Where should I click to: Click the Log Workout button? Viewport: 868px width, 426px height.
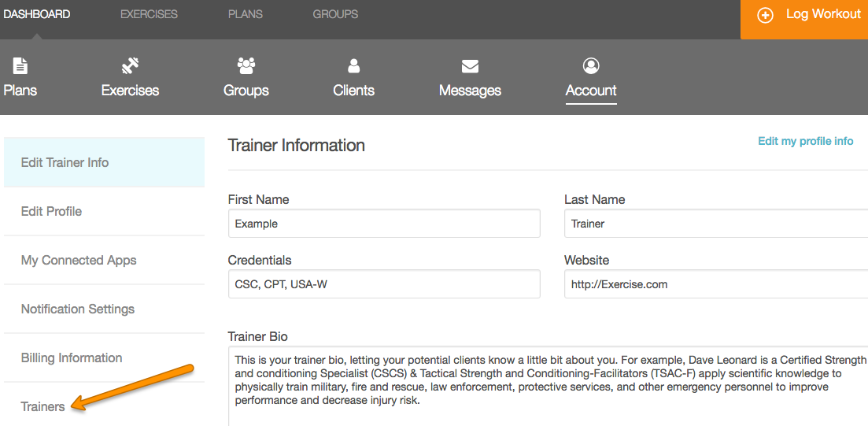804,20
